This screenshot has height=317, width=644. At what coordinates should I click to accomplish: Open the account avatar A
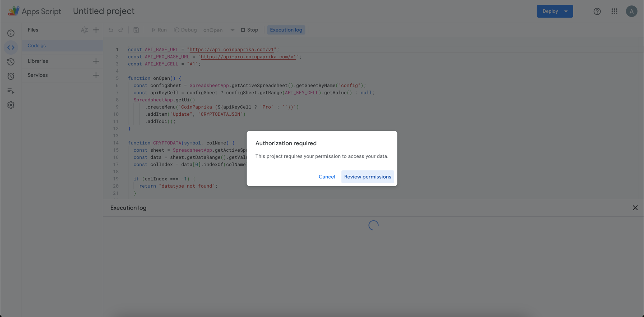coord(631,11)
